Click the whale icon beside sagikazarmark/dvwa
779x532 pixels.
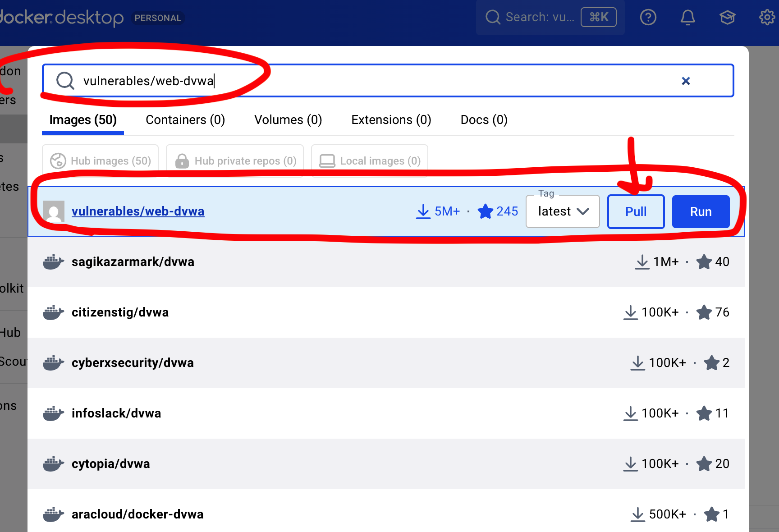point(53,262)
